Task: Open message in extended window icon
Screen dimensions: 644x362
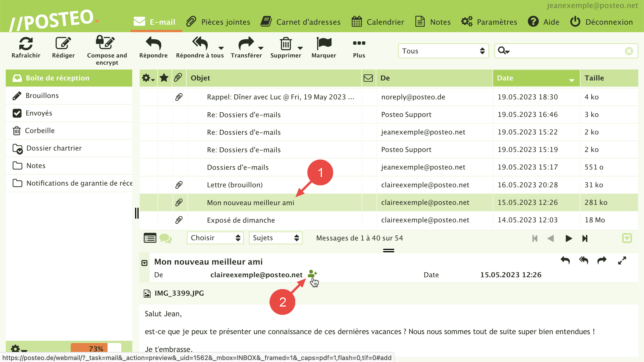Action: 622,261
